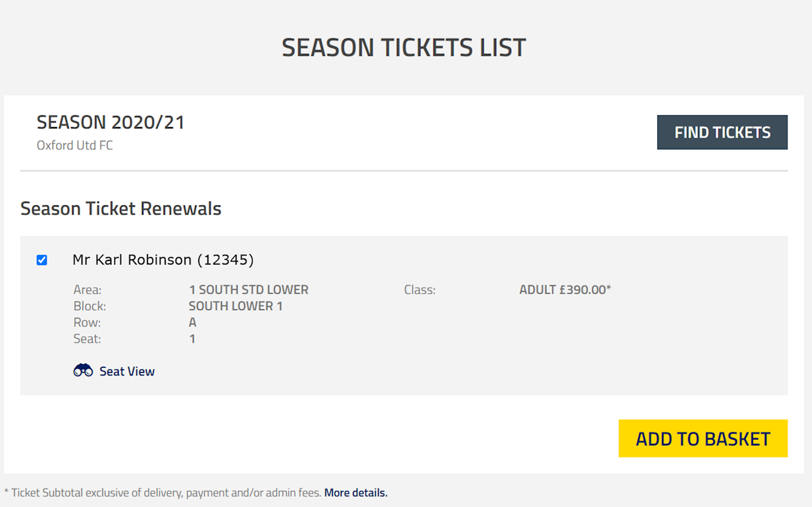Untick the Mr Karl Robinson renewal checkbox
The width and height of the screenshot is (812, 507).
coord(42,260)
